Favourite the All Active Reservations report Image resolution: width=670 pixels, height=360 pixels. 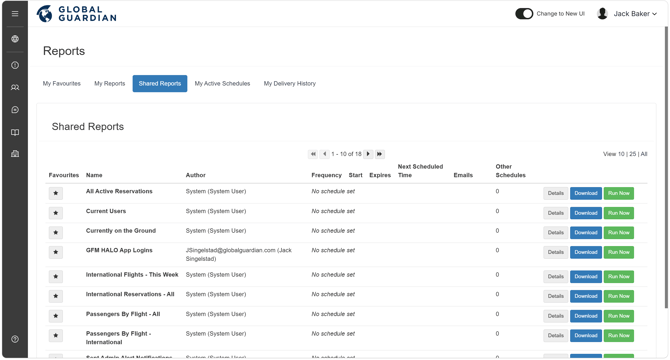pos(56,193)
